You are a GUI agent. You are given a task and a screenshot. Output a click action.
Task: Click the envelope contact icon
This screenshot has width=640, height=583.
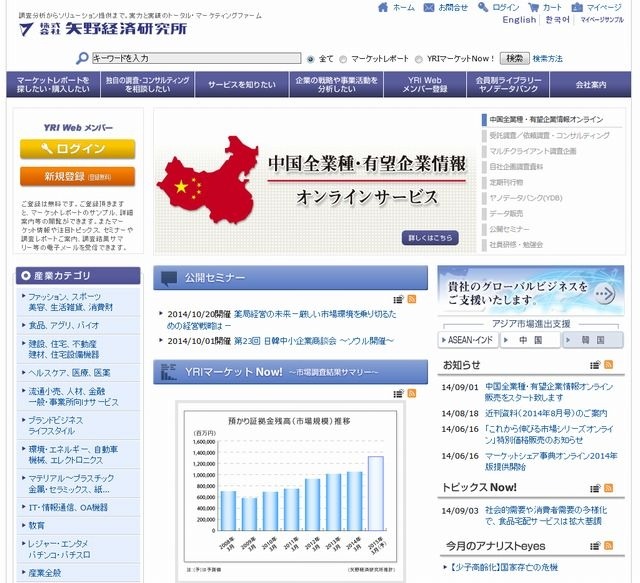tap(429, 7)
